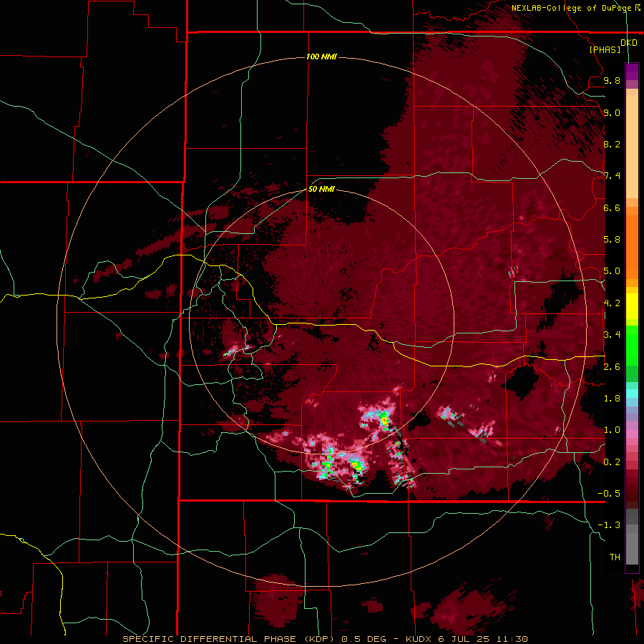Click the 3.4 legend value

pos(612,335)
